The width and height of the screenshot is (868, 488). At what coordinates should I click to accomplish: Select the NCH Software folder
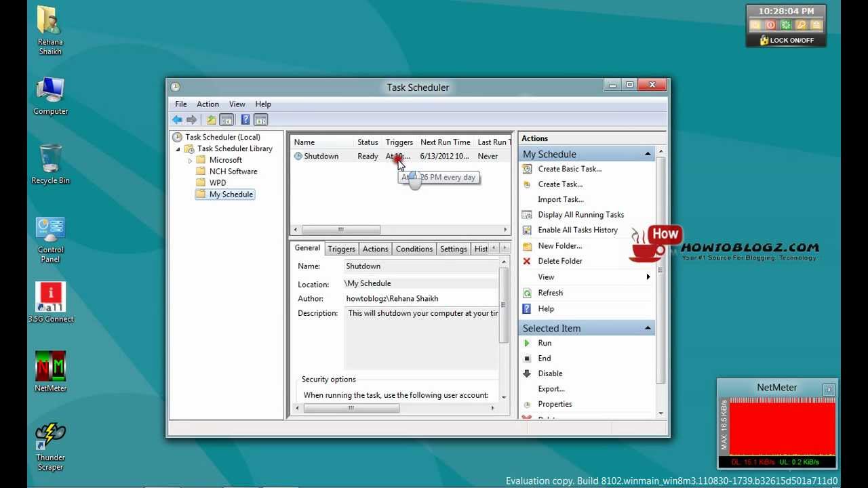click(233, 171)
